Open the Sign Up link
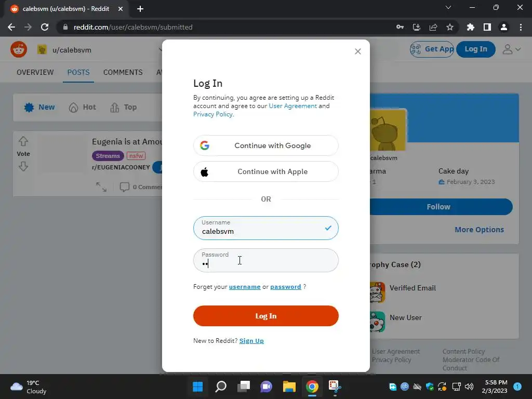Viewport: 532px width, 399px height. click(x=251, y=341)
